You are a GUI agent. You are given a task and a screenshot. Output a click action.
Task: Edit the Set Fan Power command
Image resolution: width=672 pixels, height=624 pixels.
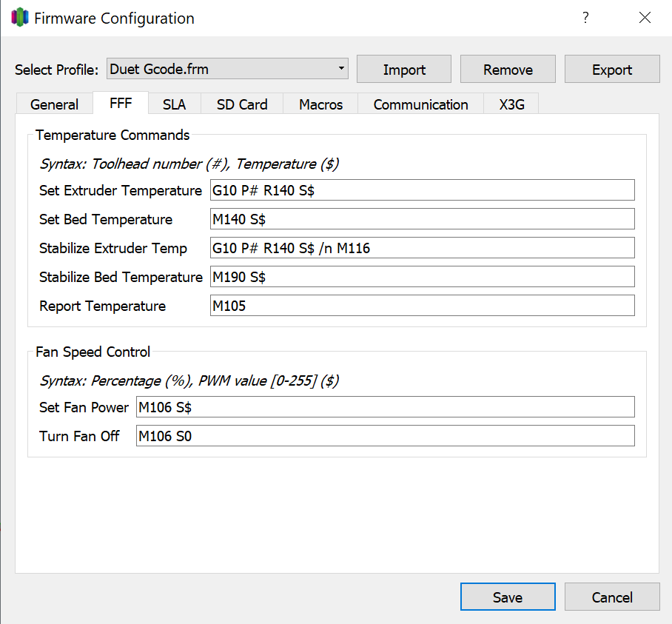(x=386, y=406)
